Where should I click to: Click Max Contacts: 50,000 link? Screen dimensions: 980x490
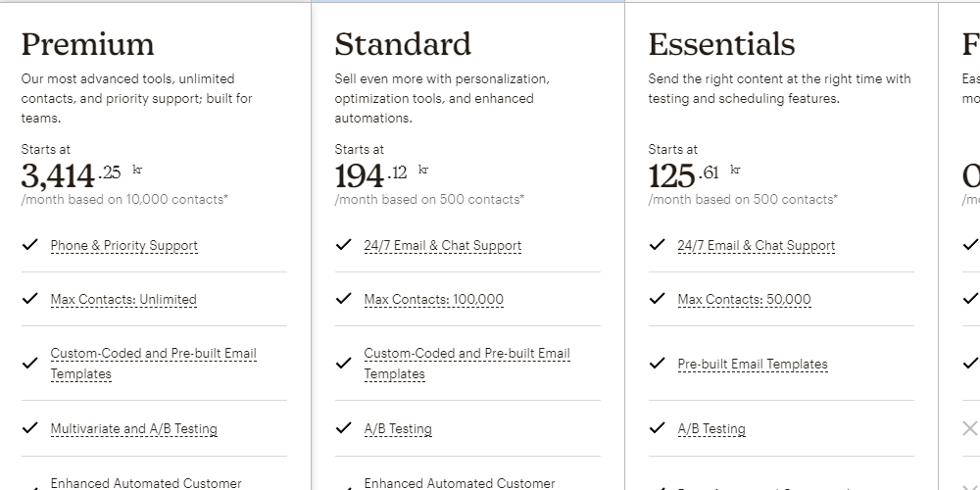[744, 300]
